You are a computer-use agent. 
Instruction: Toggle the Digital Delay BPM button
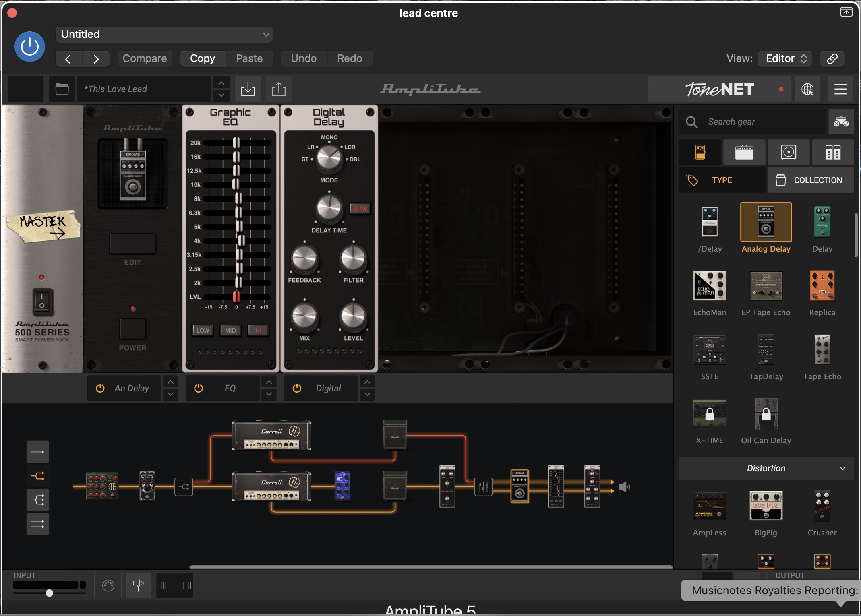pos(360,209)
